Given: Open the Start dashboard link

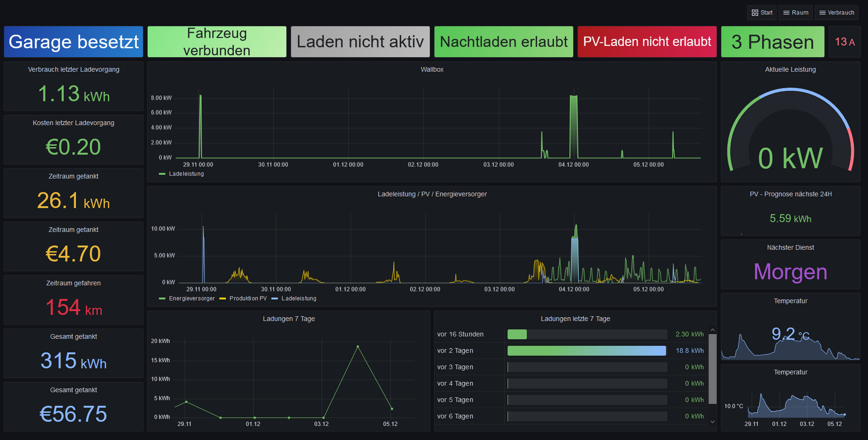Looking at the screenshot, I should click(x=762, y=13).
